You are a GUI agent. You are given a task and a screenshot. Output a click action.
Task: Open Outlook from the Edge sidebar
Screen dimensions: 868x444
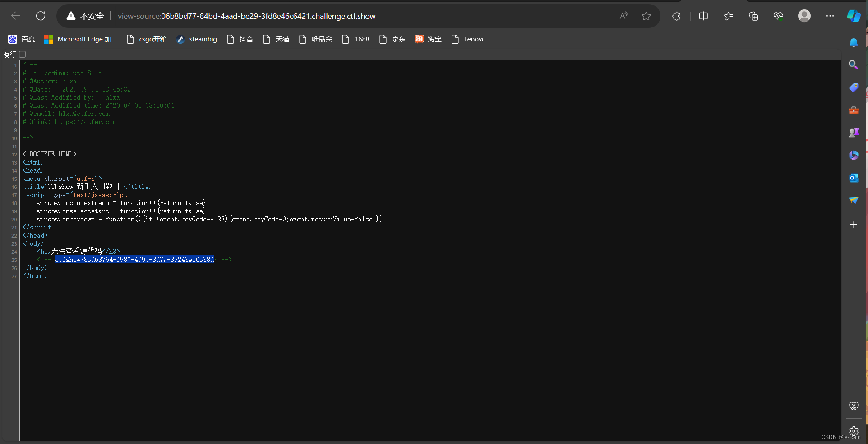[854, 178]
